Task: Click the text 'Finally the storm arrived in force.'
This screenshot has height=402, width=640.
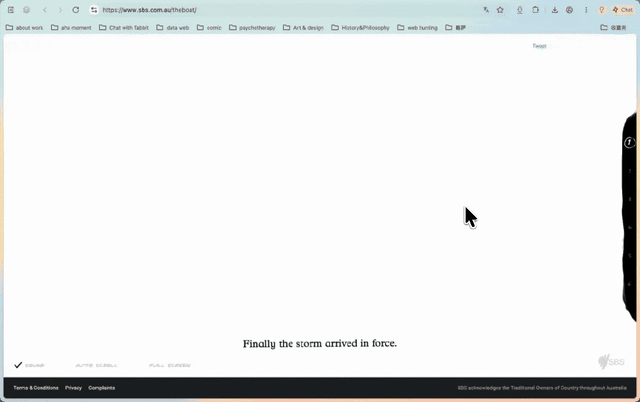Action: click(320, 344)
